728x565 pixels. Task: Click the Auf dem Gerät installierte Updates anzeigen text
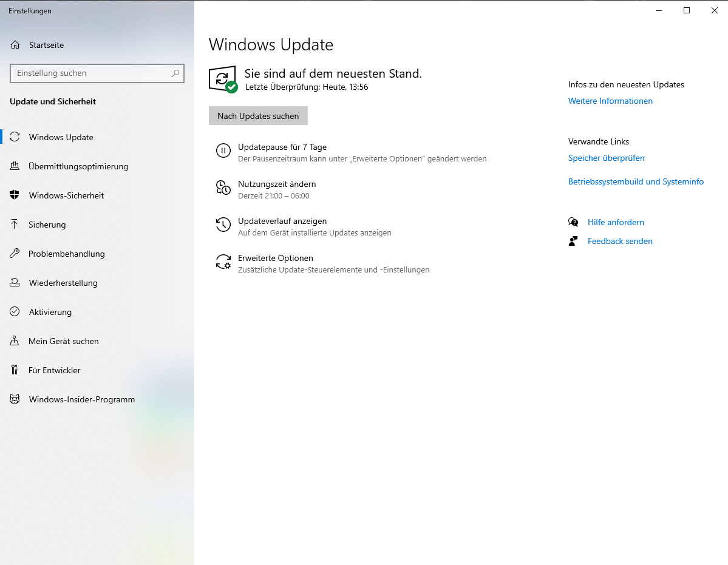315,233
